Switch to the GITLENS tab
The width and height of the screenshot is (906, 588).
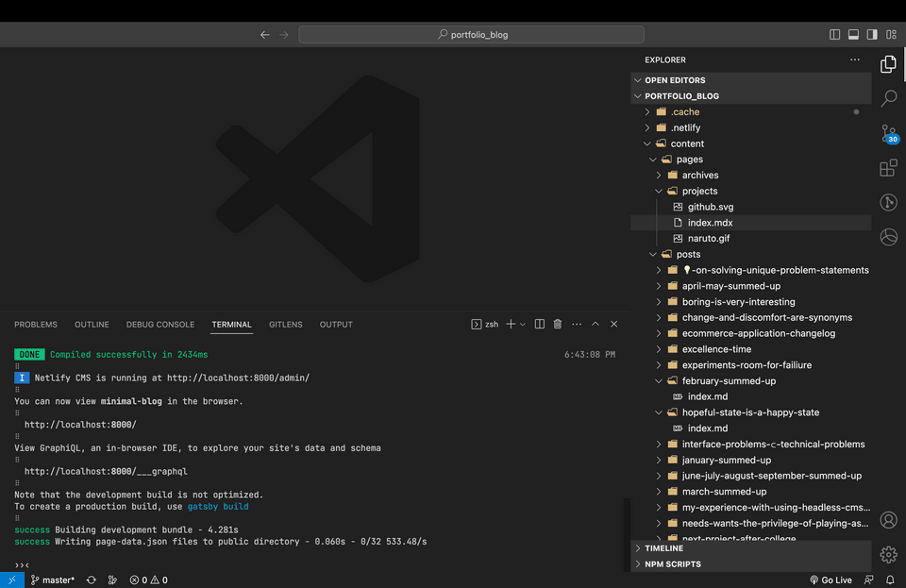(285, 325)
